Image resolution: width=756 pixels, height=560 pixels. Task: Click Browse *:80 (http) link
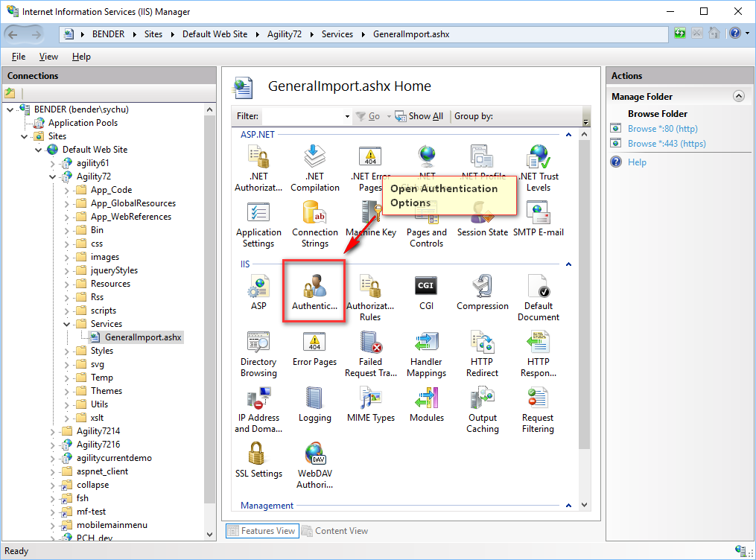[661, 129]
